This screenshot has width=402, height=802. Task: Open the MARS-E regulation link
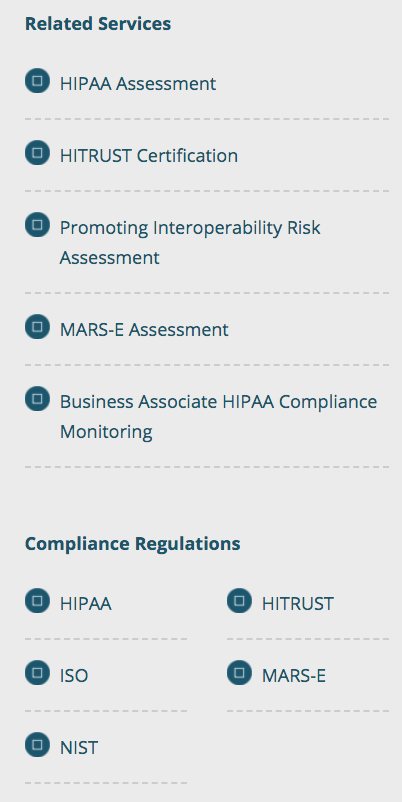(294, 676)
